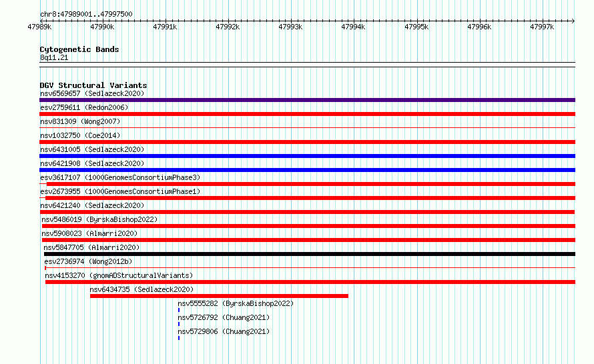Select the 47992k ruler position label
This screenshot has height=364, width=594.
228,27
